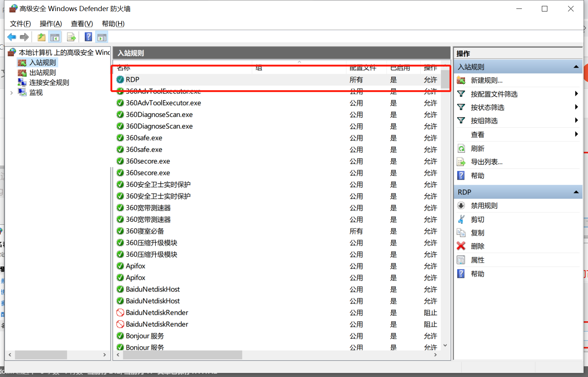Image resolution: width=588 pixels, height=377 pixels.
Task: Click the back arrow toolbar icon
Action: point(12,37)
